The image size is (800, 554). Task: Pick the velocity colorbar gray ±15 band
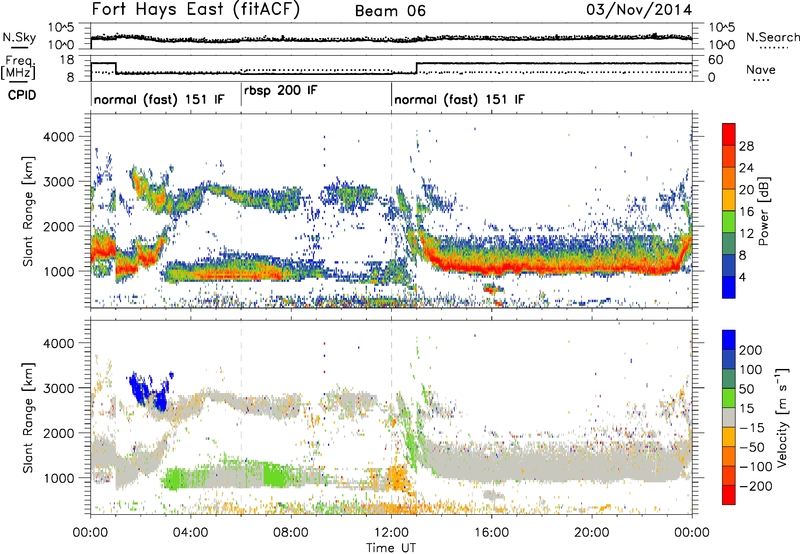tap(729, 417)
